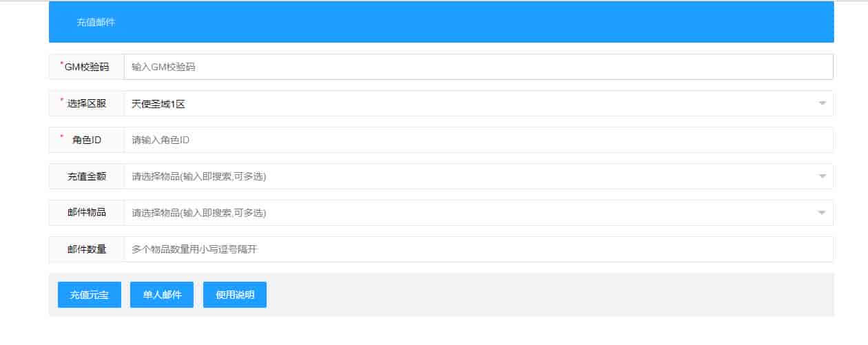Click the 角色ID field label

click(x=87, y=140)
